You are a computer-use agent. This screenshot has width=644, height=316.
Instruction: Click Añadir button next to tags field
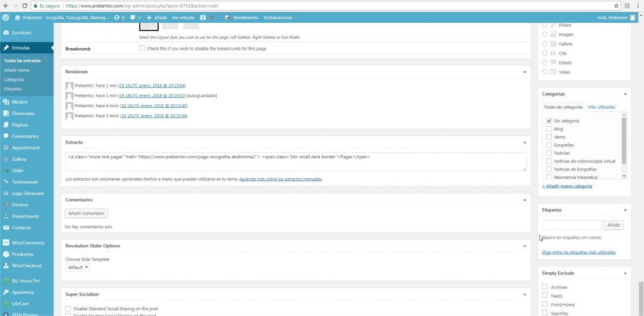click(614, 225)
